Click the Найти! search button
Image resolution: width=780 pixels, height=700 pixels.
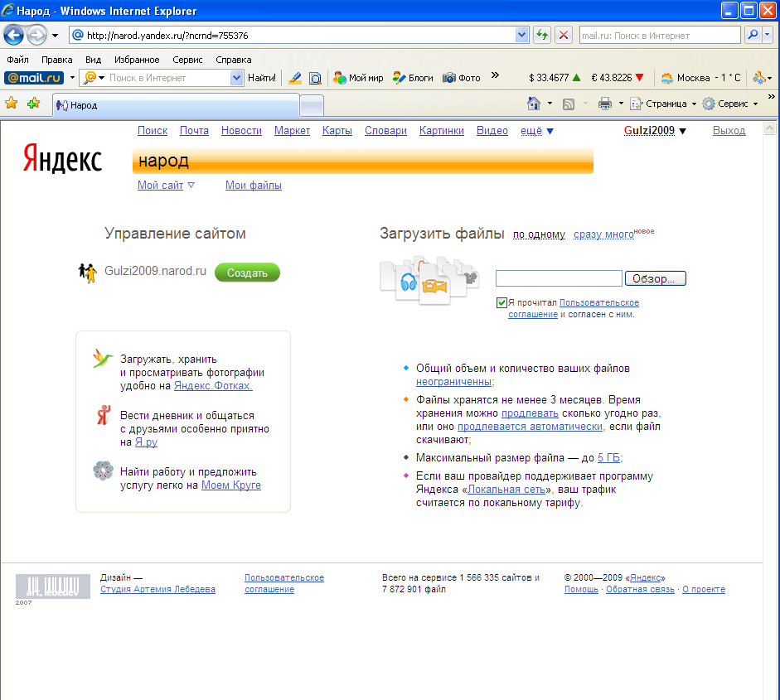[x=262, y=78]
